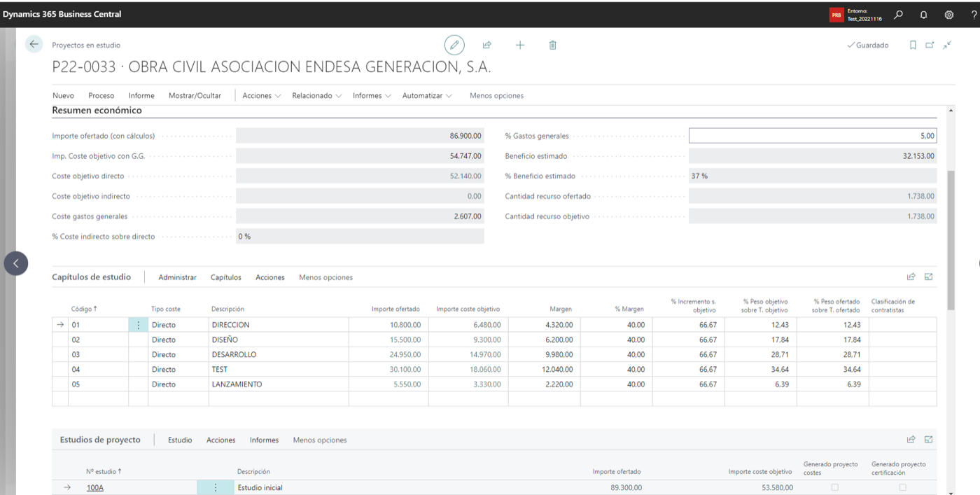Open the Proceso menu
980x495 pixels.
tap(101, 96)
